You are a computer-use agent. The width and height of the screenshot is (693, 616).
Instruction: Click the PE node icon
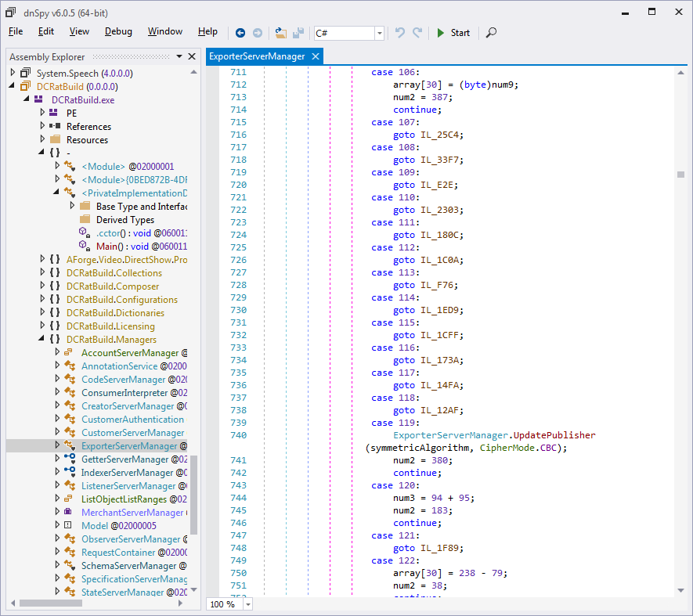53,113
